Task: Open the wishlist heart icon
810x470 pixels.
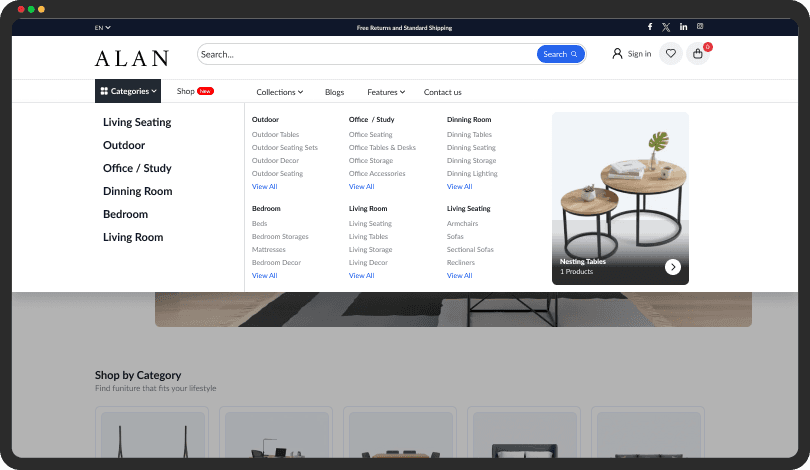Action: [671, 53]
